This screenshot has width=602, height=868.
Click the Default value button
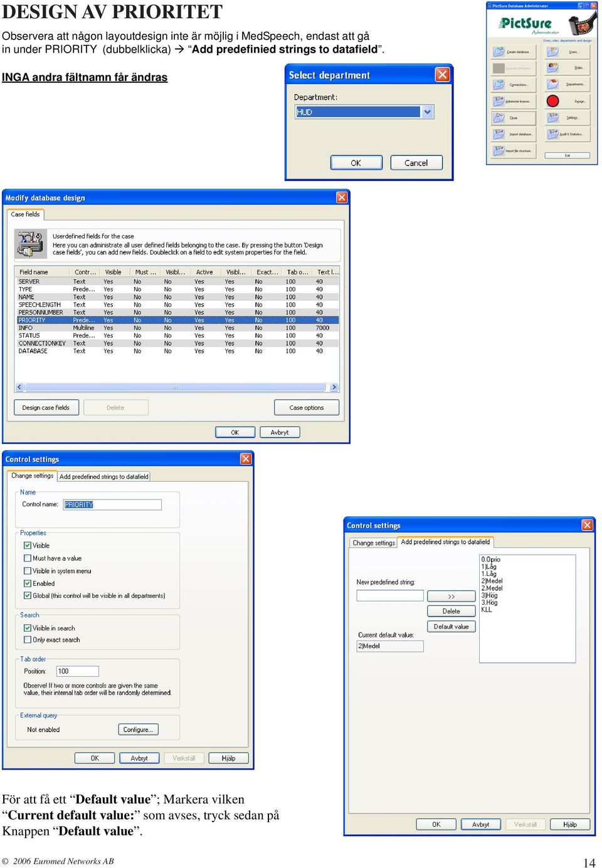tap(451, 627)
